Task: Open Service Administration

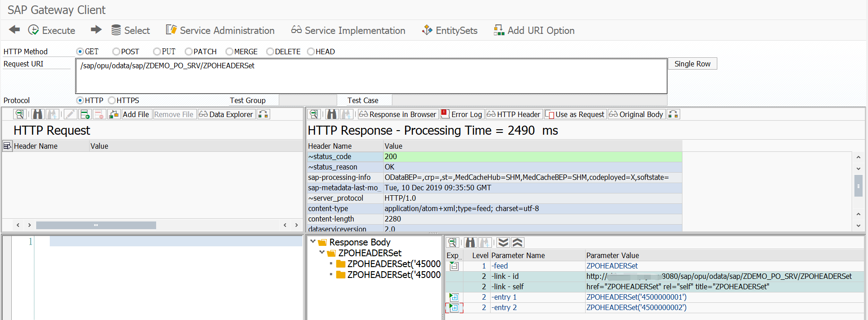Action: click(220, 30)
